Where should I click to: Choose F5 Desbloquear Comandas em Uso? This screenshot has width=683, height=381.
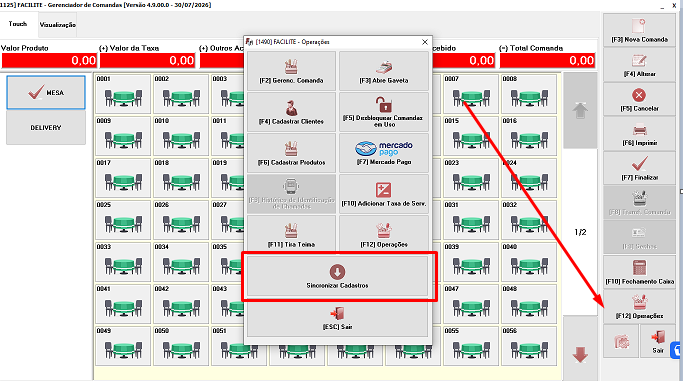[384, 112]
